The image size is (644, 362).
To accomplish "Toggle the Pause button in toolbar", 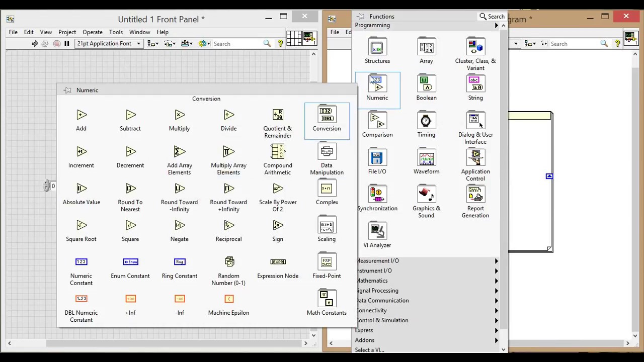I will pyautogui.click(x=66, y=44).
